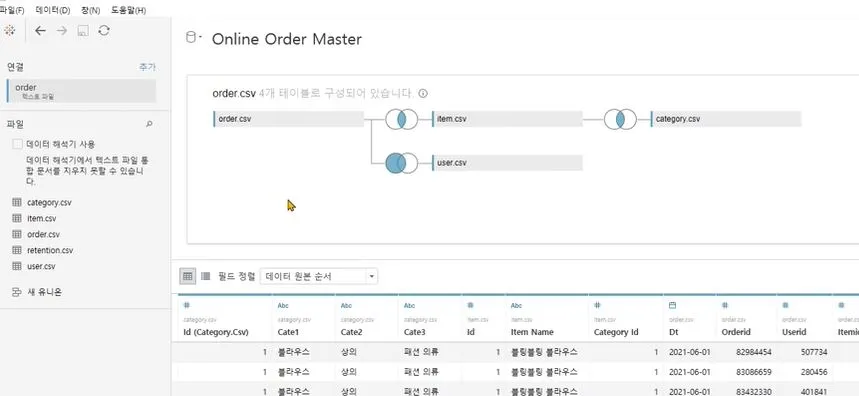Click the order.csv table icon in files
The height and width of the screenshot is (396, 859).
pos(17,234)
